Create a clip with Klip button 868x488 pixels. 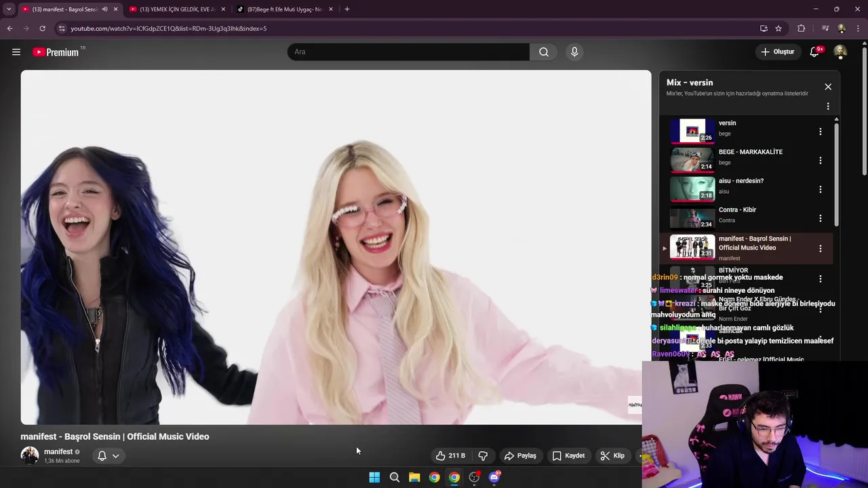612,455
